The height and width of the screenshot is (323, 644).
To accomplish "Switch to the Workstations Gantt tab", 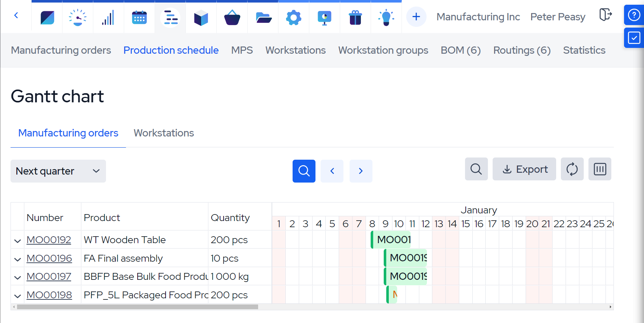I will point(164,133).
